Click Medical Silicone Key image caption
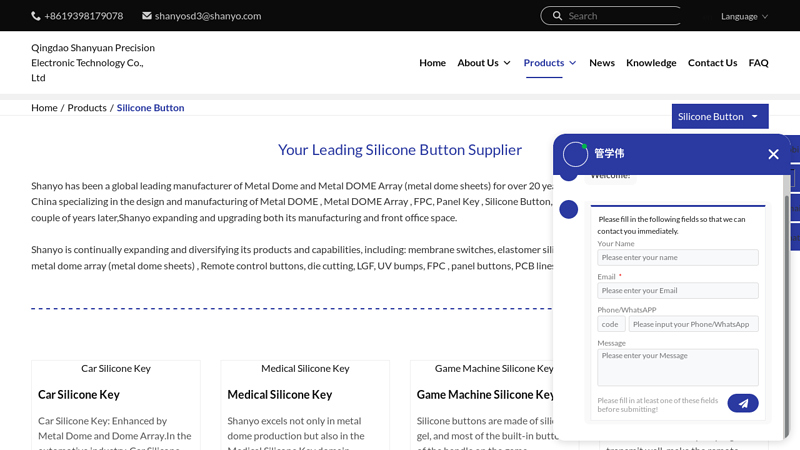Viewport: 800px width, 450px height. [x=305, y=368]
